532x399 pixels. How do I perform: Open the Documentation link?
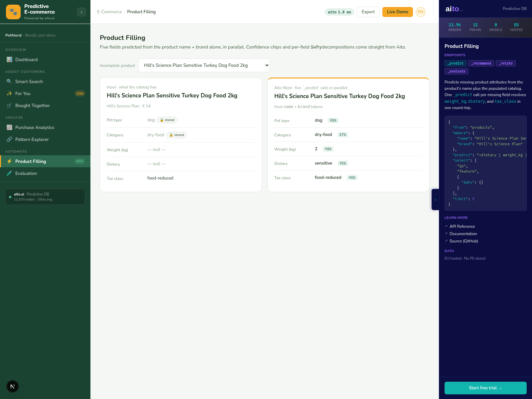[x=463, y=234]
